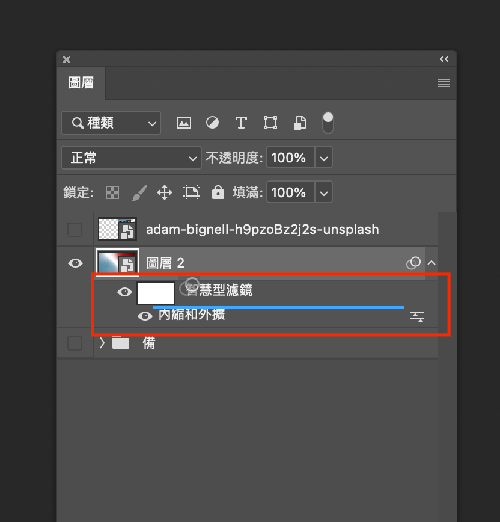This screenshot has height=522, width=500.
Task: Hide the 內縮和外擴 filter
Action: click(x=145, y=316)
